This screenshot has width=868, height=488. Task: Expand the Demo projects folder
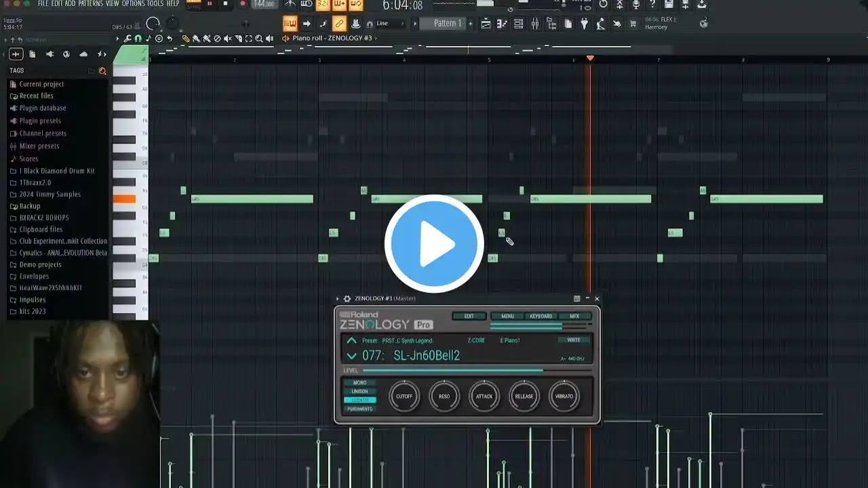pyautogui.click(x=40, y=264)
